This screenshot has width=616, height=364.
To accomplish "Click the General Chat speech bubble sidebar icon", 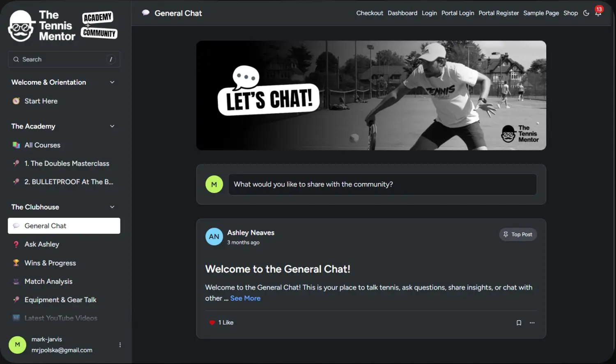I will [x=16, y=226].
